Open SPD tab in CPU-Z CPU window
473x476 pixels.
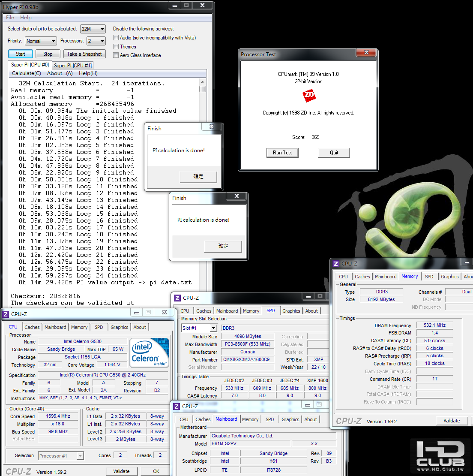[x=99, y=327]
